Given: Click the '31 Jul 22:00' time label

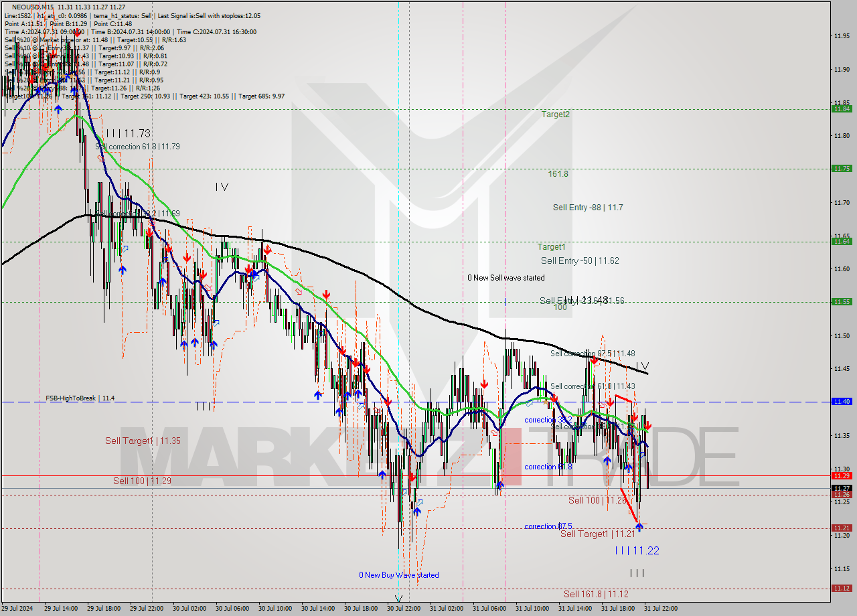Looking at the screenshot, I should pyautogui.click(x=661, y=609).
